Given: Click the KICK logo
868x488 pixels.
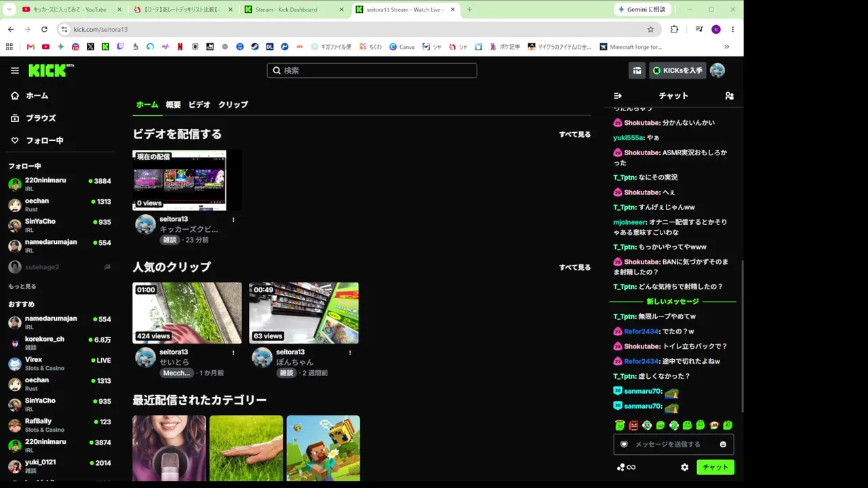Looking at the screenshot, I should (52, 70).
